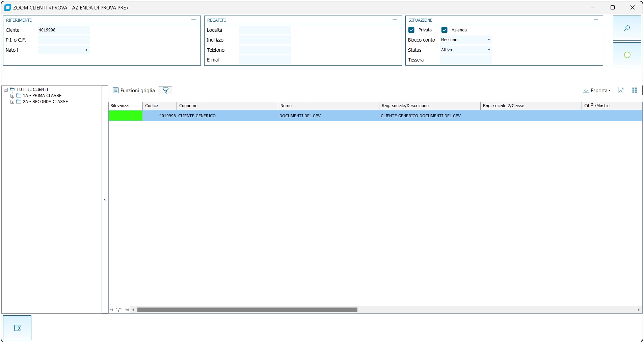The width and height of the screenshot is (644, 343).
Task: Open the chart view icon
Action: pyautogui.click(x=621, y=90)
